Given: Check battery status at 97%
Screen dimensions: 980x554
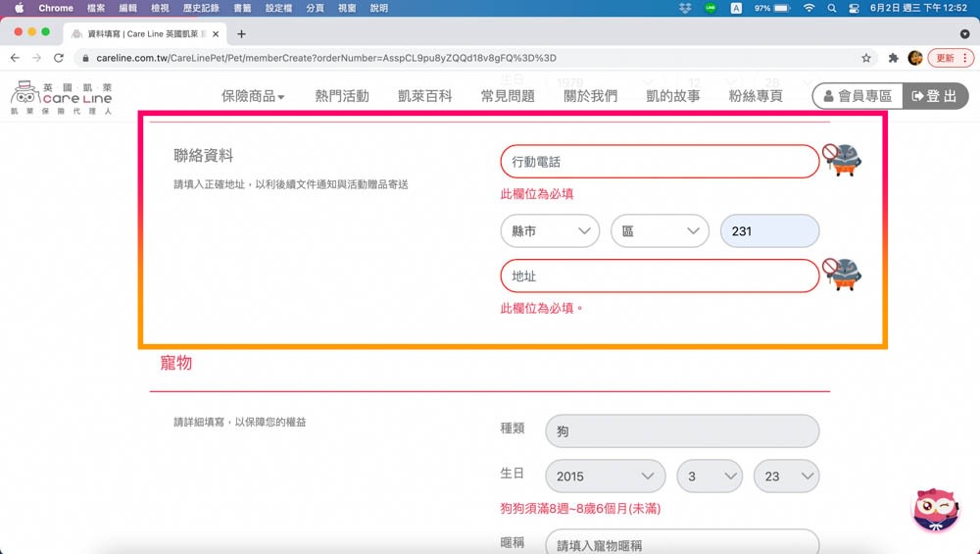Looking at the screenshot, I should tap(772, 8).
